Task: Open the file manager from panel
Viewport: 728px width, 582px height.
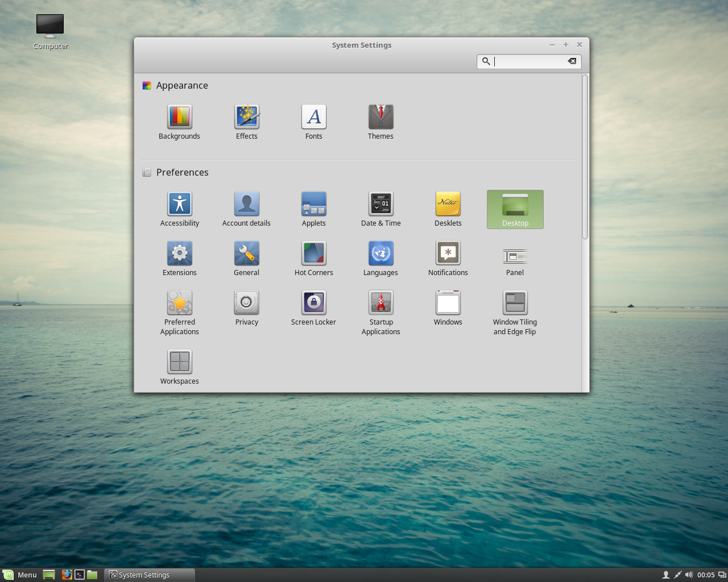Action: click(x=92, y=575)
